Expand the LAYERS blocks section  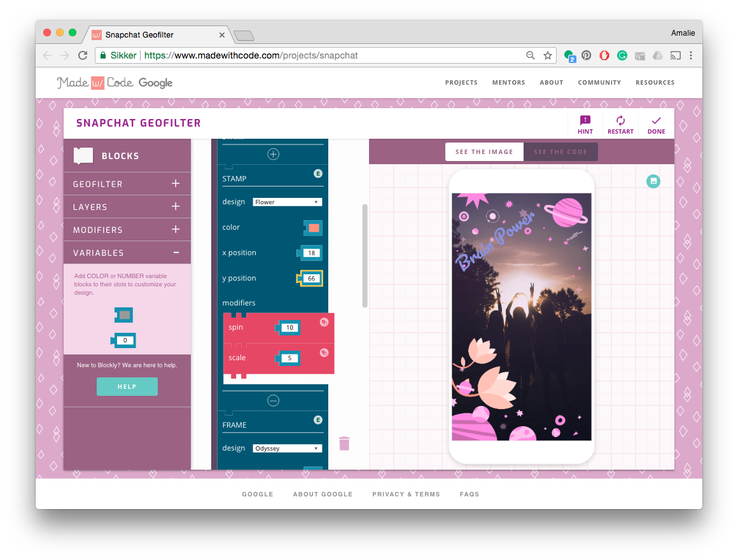click(x=127, y=207)
